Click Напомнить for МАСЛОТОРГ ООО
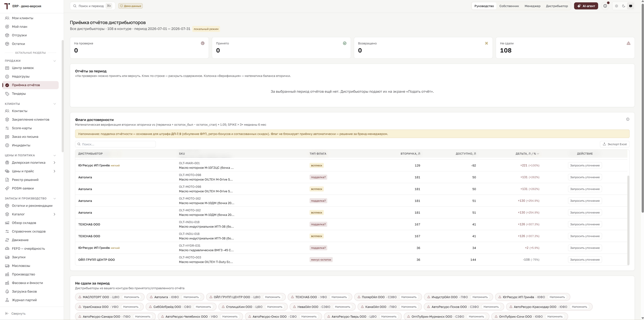 point(131,297)
